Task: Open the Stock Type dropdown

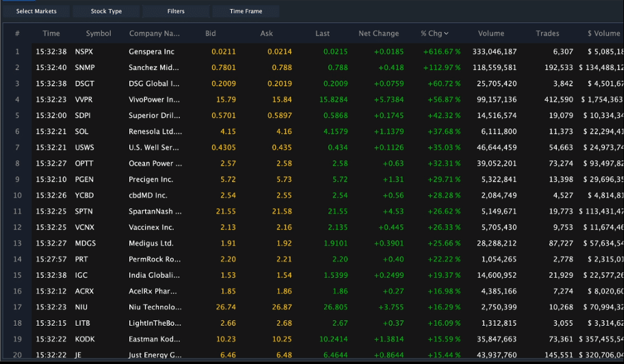Action: (x=106, y=11)
